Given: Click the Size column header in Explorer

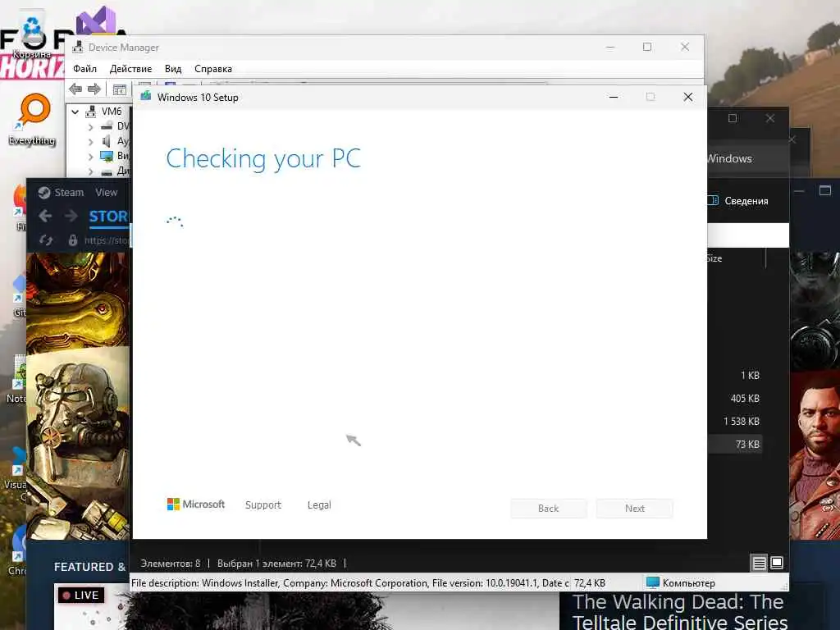Looking at the screenshot, I should click(x=714, y=258).
